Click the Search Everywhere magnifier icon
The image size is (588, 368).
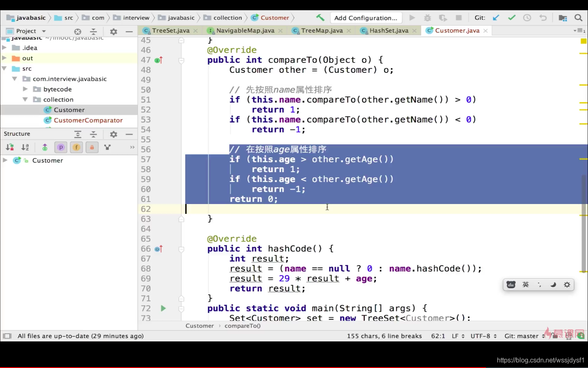pyautogui.click(x=578, y=18)
